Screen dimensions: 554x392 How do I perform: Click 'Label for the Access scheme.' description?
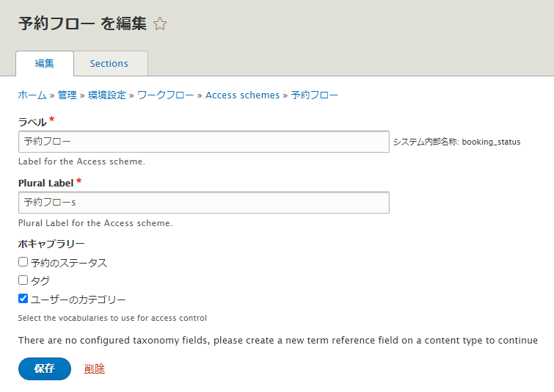click(81, 161)
